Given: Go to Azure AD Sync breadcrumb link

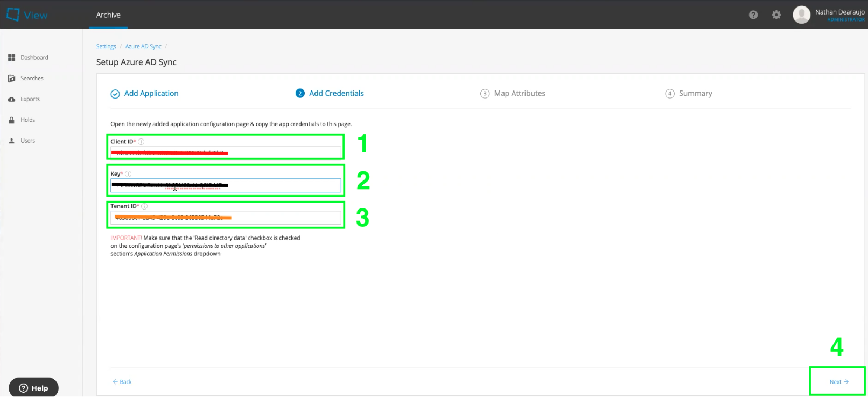Looking at the screenshot, I should 143,47.
